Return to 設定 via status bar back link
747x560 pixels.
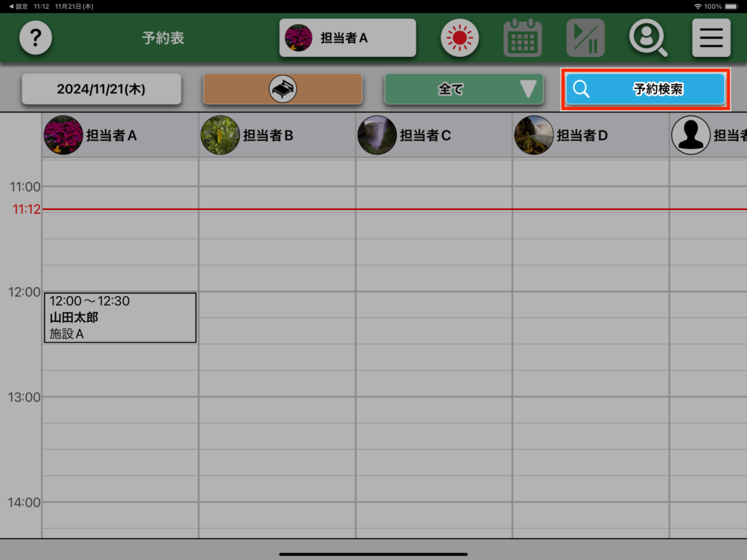click(x=19, y=6)
